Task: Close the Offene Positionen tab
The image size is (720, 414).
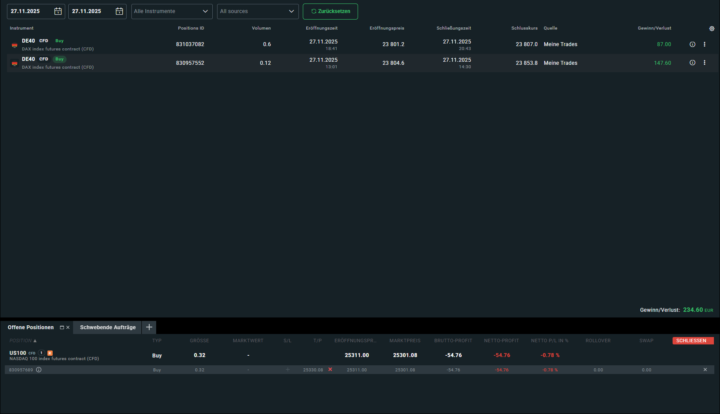Action: tap(68, 328)
